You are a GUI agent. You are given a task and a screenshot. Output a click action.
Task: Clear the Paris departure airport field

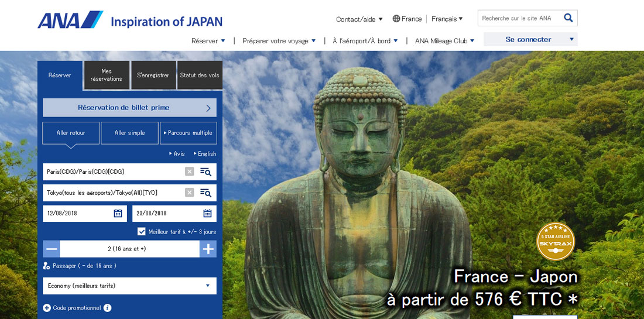coord(189,171)
